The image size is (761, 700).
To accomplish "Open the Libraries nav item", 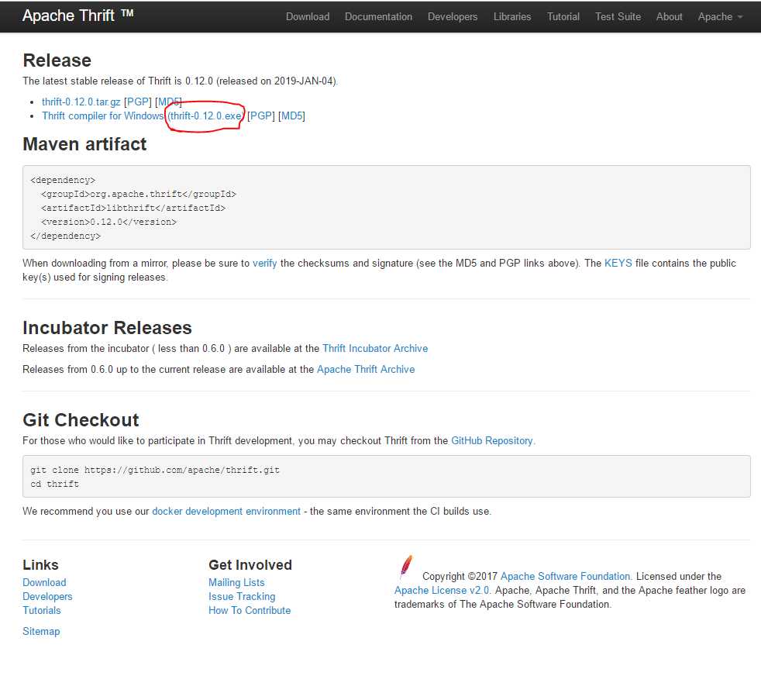I will click(x=512, y=17).
